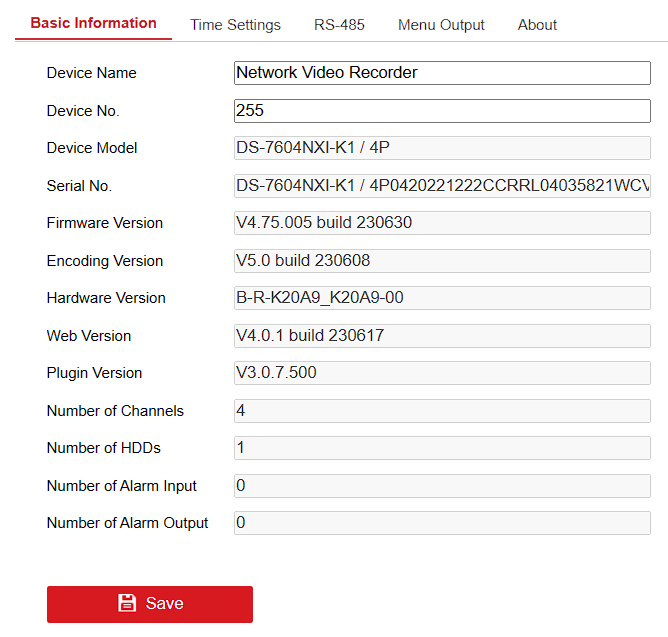668x637 pixels.
Task: Select the Hardware Version field
Action: (442, 298)
